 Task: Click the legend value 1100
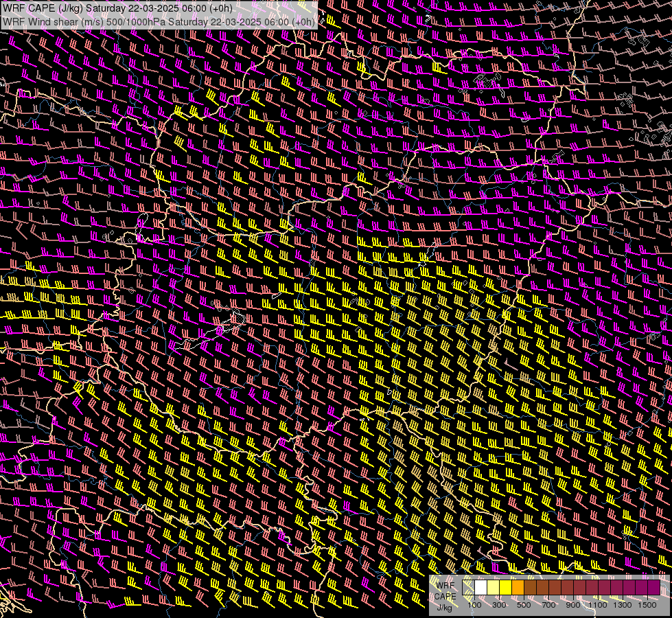[597, 605]
